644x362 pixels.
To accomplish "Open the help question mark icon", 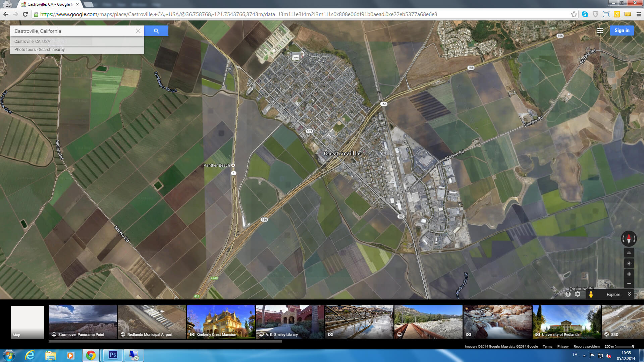I will [x=568, y=294].
